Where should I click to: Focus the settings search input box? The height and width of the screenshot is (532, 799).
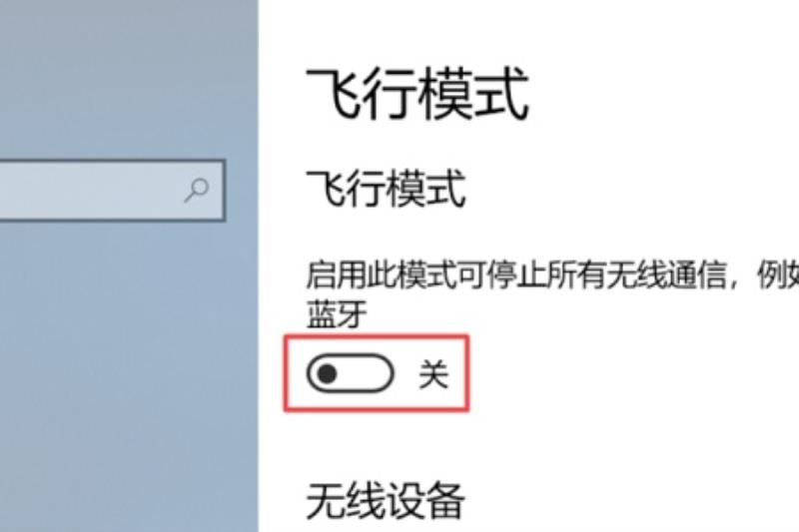tap(112, 191)
